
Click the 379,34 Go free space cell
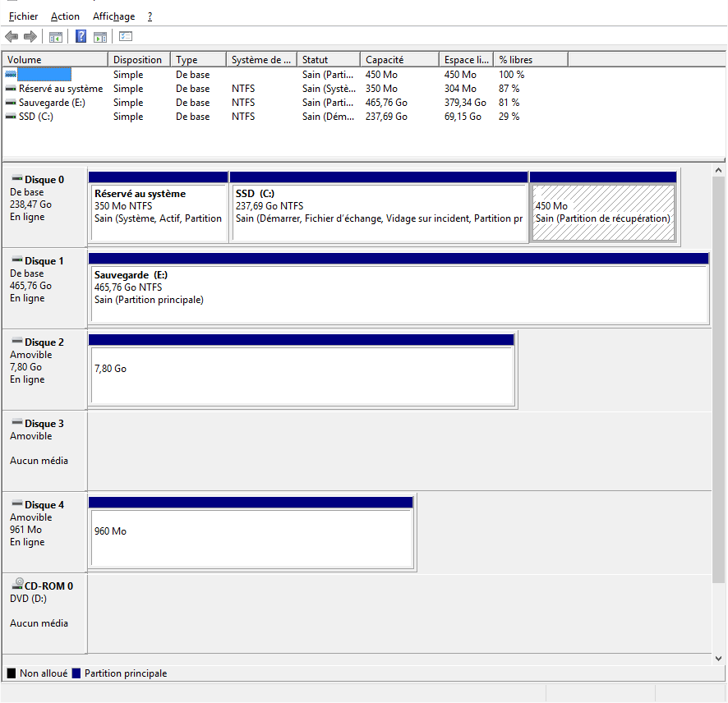pyautogui.click(x=465, y=103)
